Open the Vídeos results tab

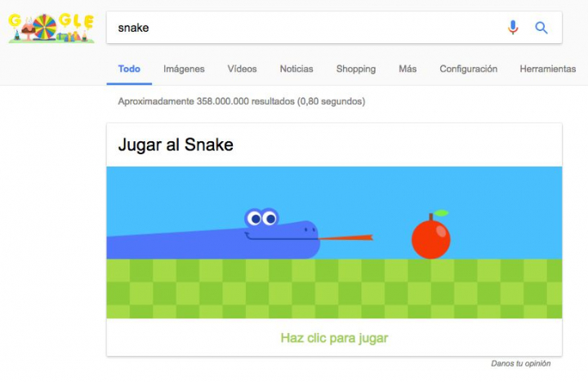pyautogui.click(x=242, y=69)
